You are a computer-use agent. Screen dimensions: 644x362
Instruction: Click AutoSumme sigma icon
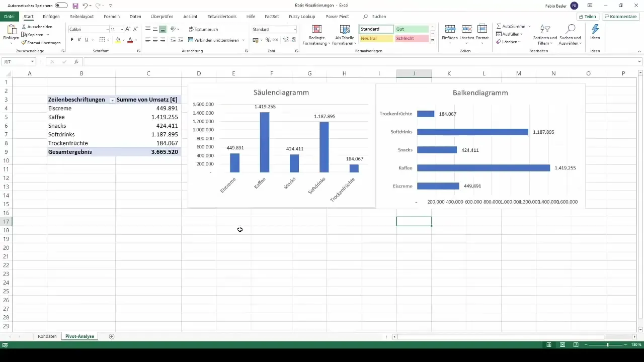[x=499, y=26]
